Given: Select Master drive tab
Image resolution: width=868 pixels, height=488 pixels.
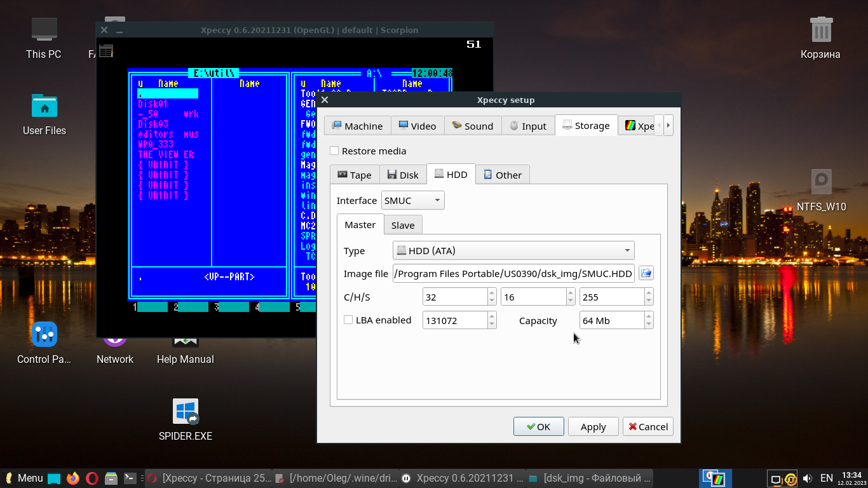Looking at the screenshot, I should 360,224.
